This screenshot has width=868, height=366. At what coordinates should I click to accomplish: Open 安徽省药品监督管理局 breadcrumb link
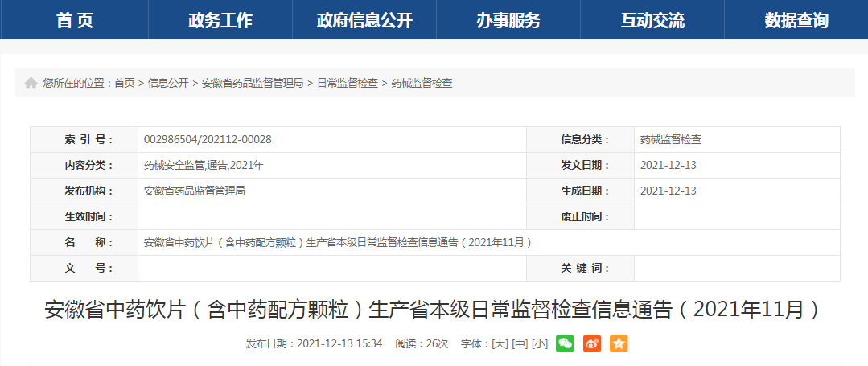click(x=253, y=84)
